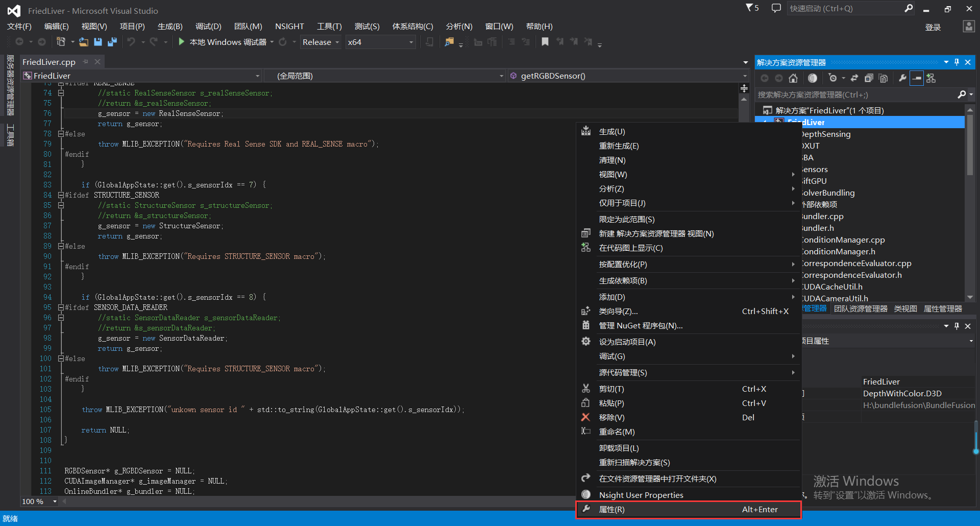Click the Save All icon in the toolbar
The width and height of the screenshot is (980, 526).
pyautogui.click(x=112, y=42)
